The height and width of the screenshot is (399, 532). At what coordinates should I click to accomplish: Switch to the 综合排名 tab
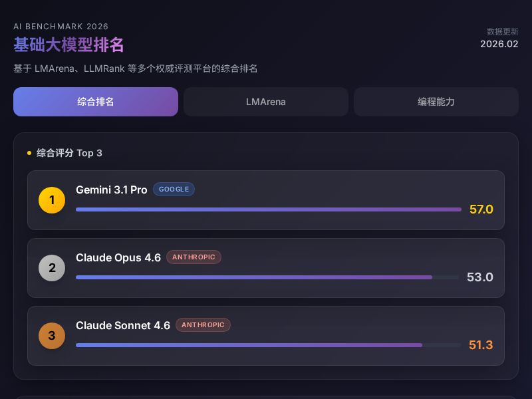point(96,102)
